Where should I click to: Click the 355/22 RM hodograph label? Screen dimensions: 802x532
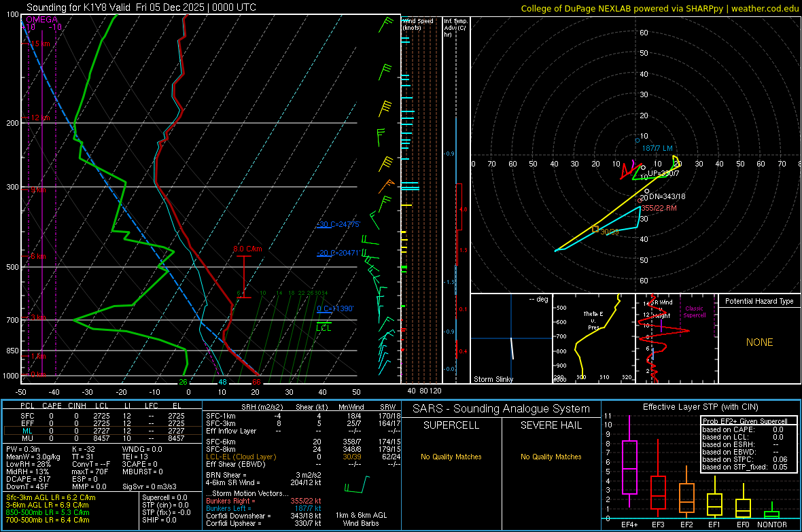point(659,208)
